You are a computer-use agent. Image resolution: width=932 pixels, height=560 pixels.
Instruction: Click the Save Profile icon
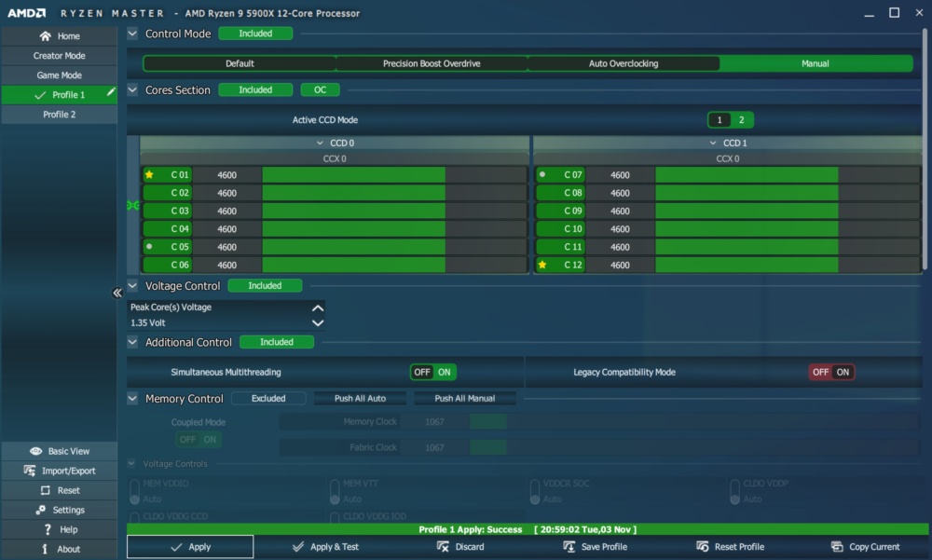pos(569,546)
